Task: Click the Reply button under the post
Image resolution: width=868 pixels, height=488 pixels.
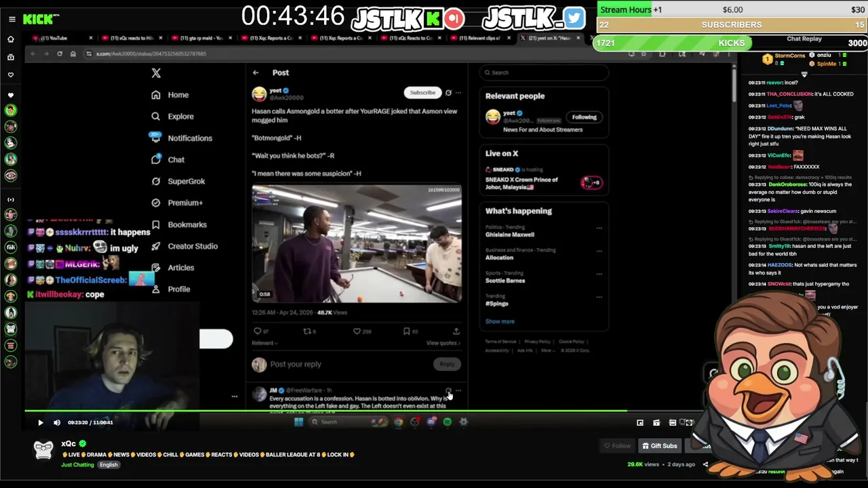Action: 447,365
